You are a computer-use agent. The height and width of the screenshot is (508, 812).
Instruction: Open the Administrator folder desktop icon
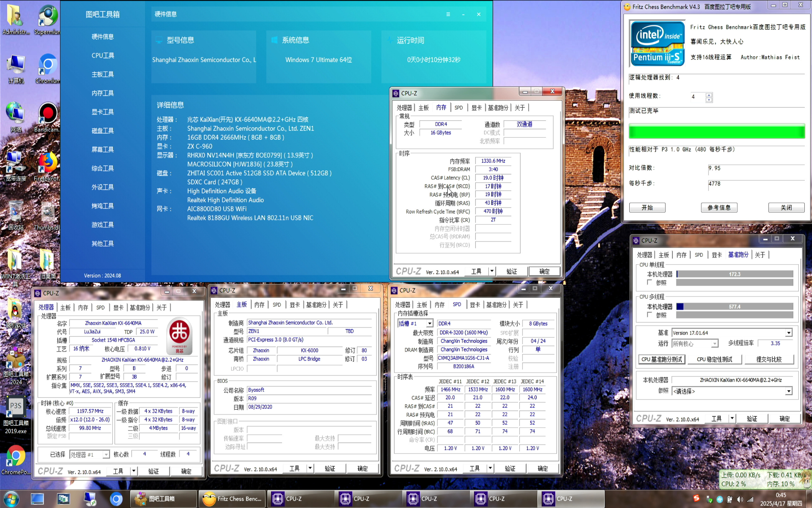[x=15, y=20]
